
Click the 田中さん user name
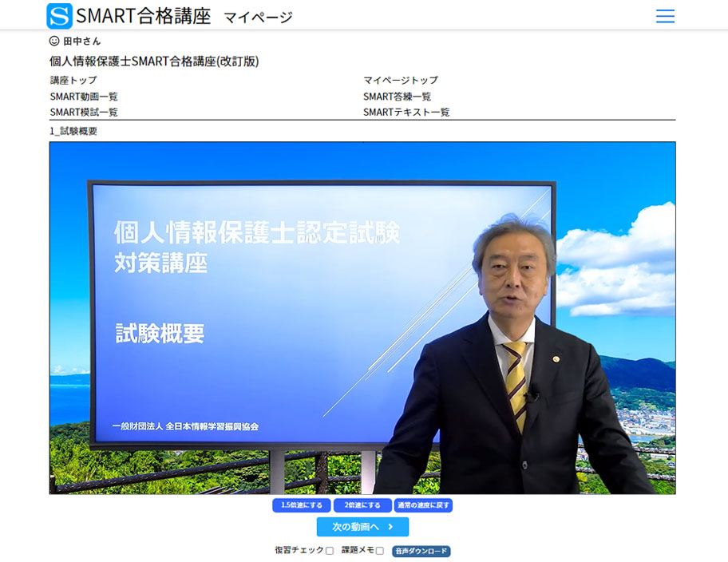(x=81, y=41)
